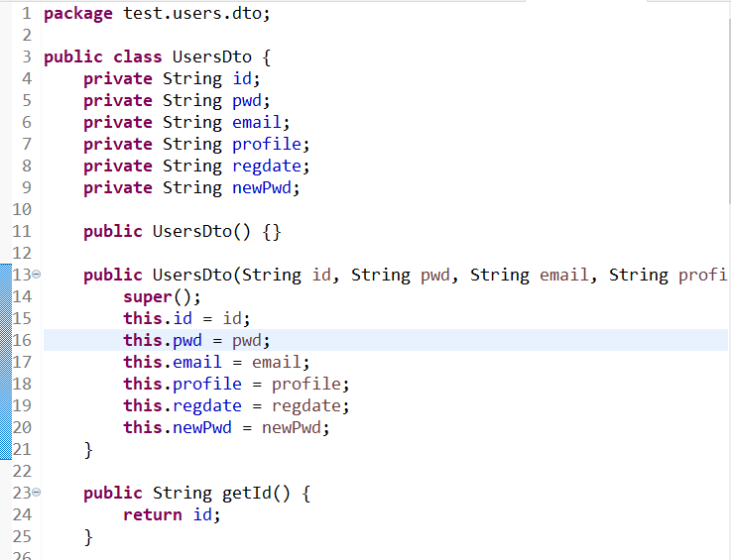The height and width of the screenshot is (560, 731).
Task: Click 'getId()' method name on line 23
Action: [x=256, y=493]
